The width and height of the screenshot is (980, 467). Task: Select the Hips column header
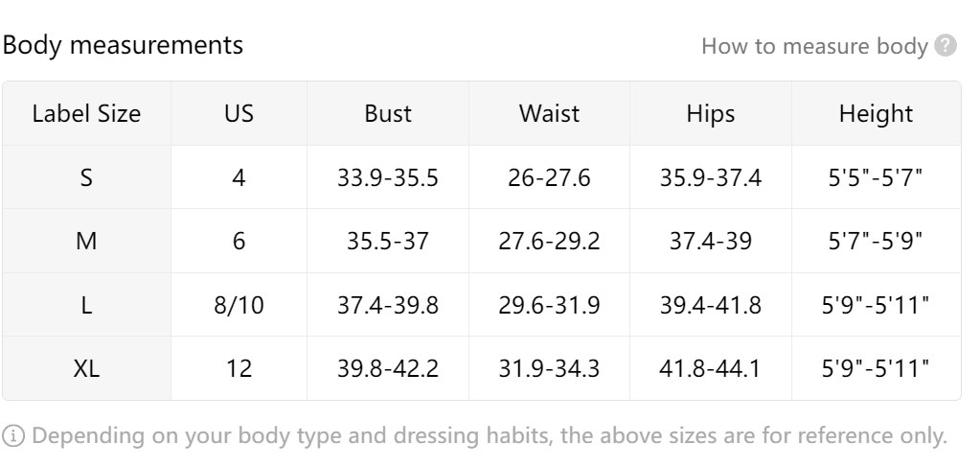[x=710, y=114]
